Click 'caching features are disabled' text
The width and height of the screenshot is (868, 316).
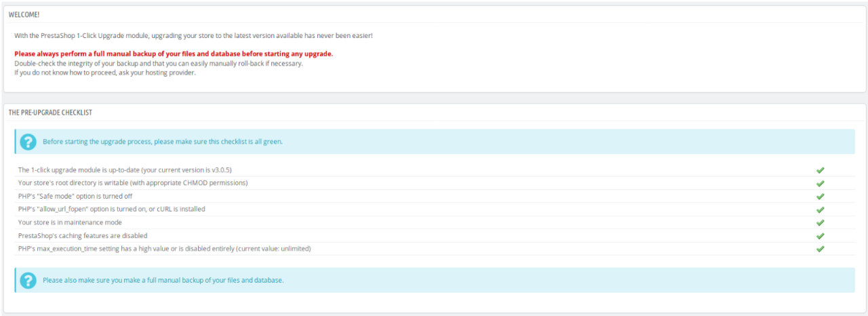(83, 235)
